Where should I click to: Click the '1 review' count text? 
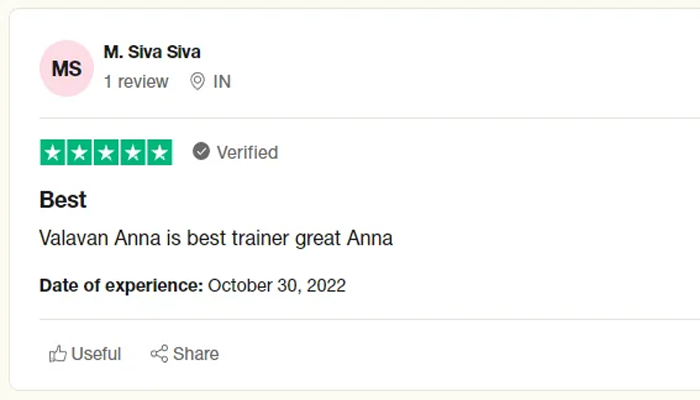tap(136, 82)
